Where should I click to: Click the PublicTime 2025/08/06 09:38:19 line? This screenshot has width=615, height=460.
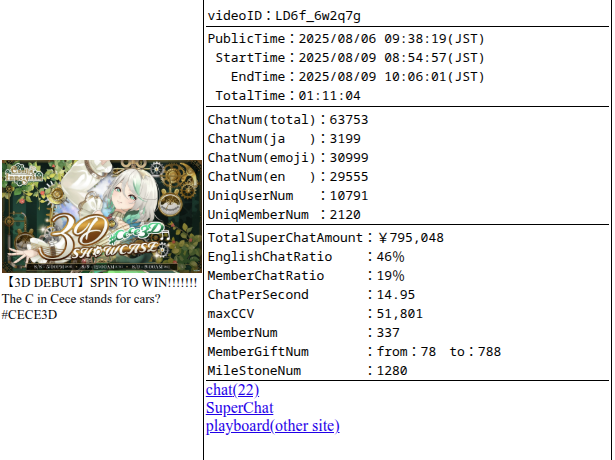coord(346,39)
